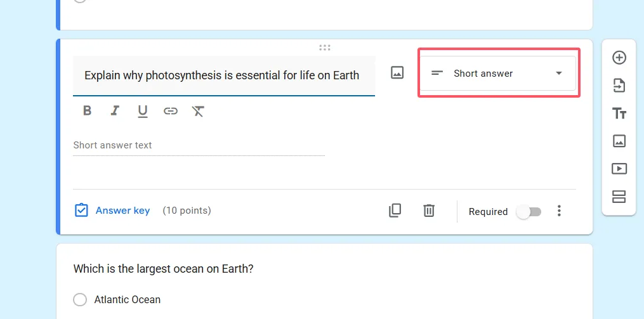Image resolution: width=644 pixels, height=319 pixels.
Task: Enable the Required toggle
Action: click(529, 212)
